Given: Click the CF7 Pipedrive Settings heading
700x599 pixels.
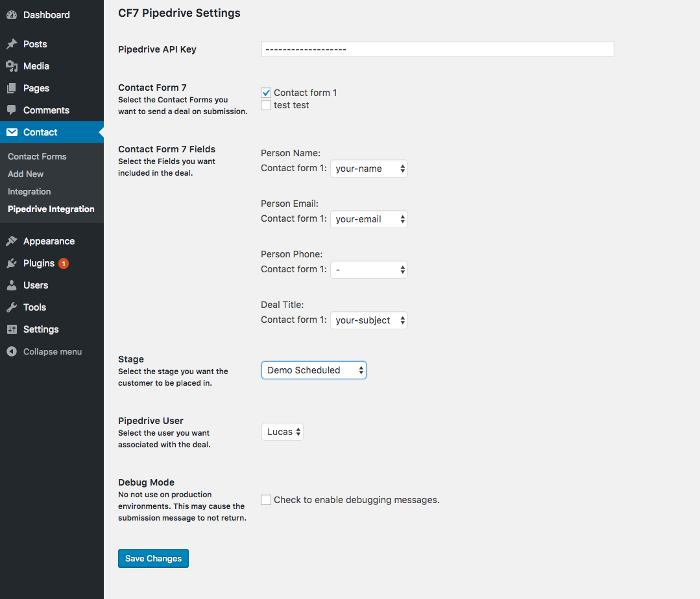Looking at the screenshot, I should (179, 13).
